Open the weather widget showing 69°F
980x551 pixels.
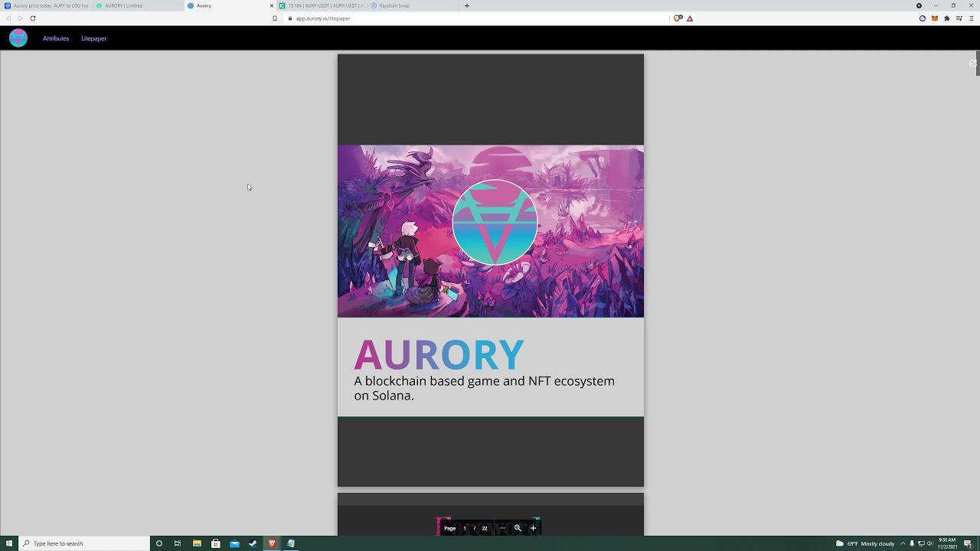click(865, 543)
